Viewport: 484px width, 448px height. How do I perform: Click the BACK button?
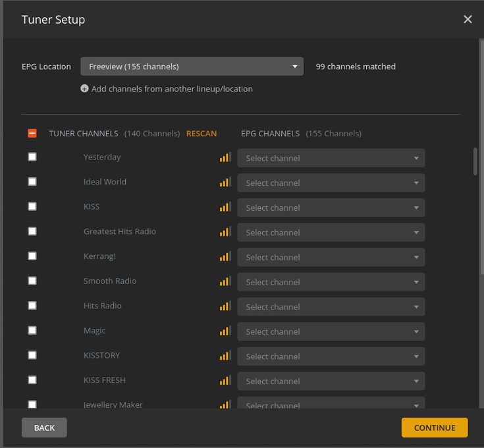click(44, 428)
